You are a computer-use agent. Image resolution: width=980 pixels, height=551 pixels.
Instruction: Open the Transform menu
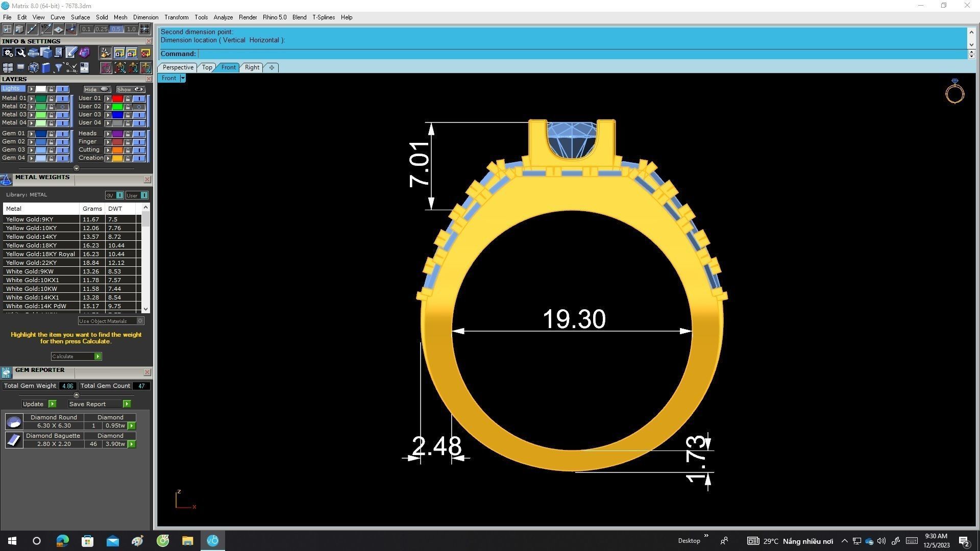point(176,17)
